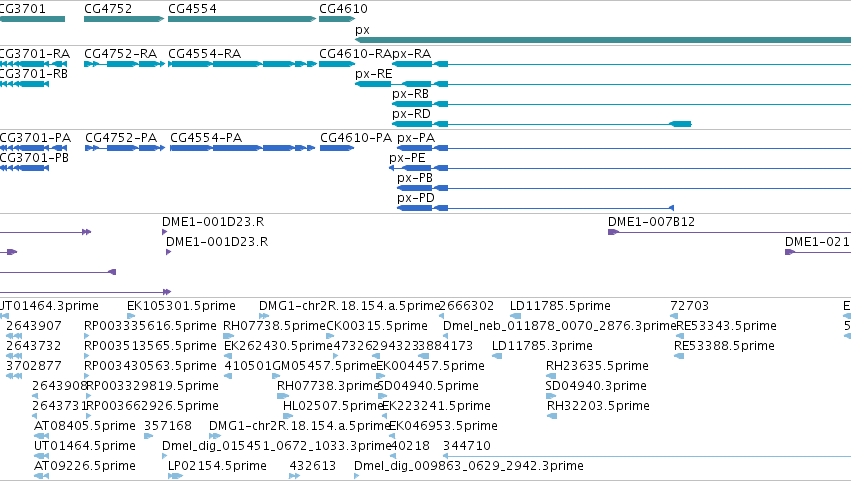Open transcript CG3701-RA
The width and height of the screenshot is (851, 481).
(35, 54)
